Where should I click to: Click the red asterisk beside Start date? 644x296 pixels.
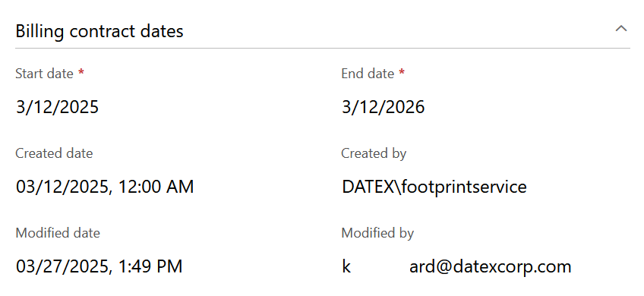(81, 72)
